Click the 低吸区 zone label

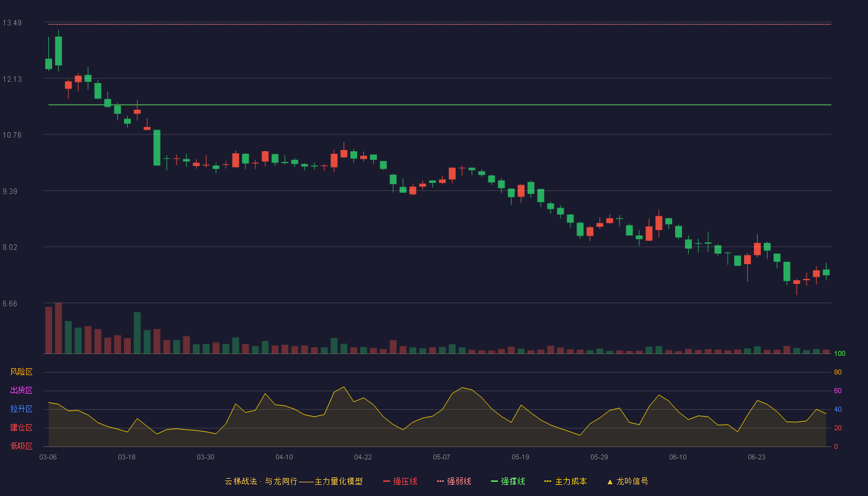[21, 446]
